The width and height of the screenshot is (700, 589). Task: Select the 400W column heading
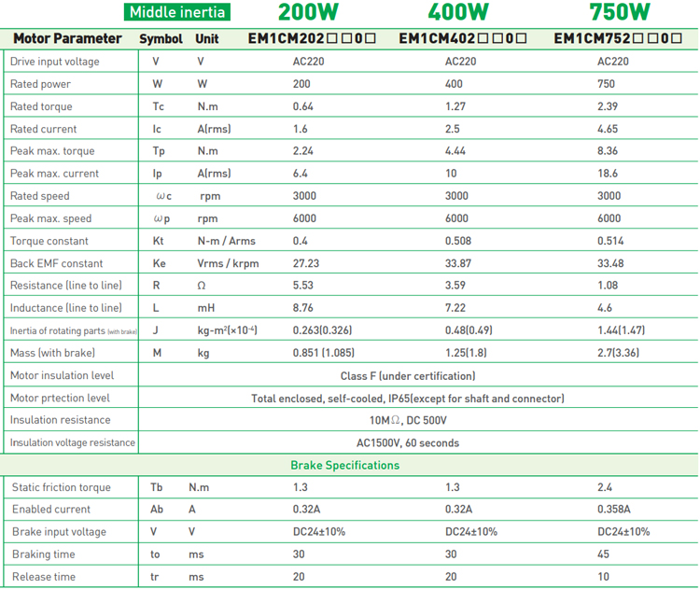tap(458, 12)
